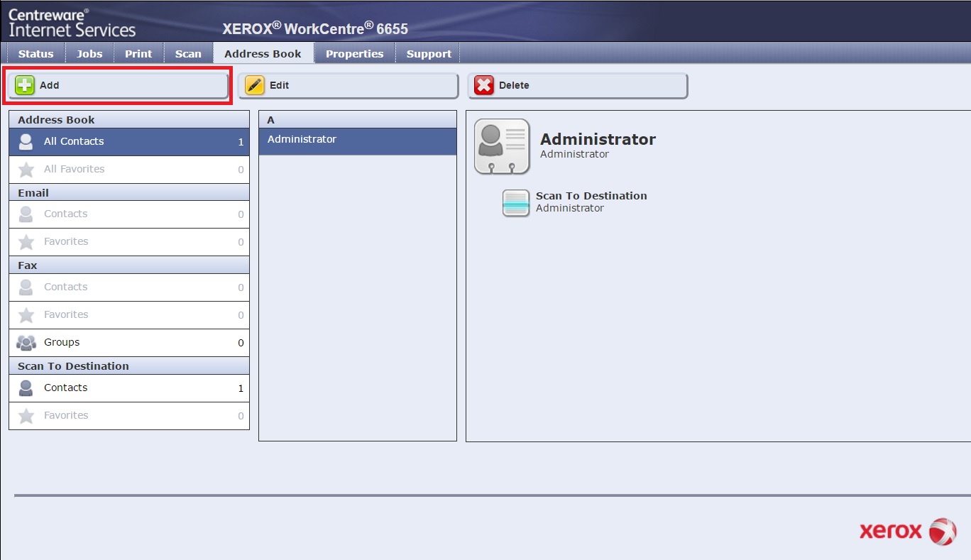
Task: Open the Status tab
Action: 36,54
